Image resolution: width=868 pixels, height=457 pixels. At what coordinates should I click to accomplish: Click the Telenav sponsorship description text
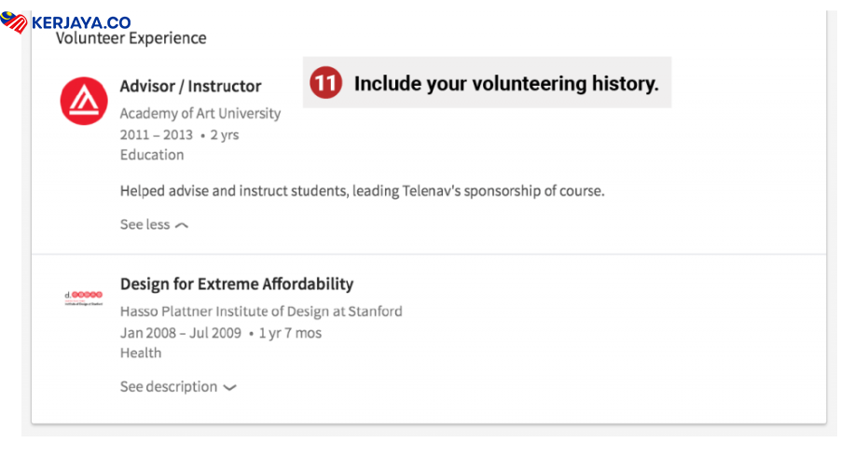click(x=362, y=191)
